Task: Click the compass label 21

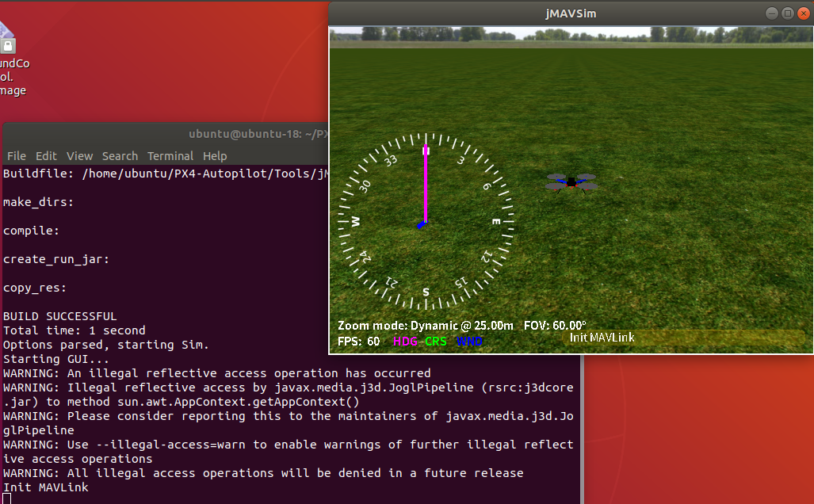Action: [x=392, y=283]
